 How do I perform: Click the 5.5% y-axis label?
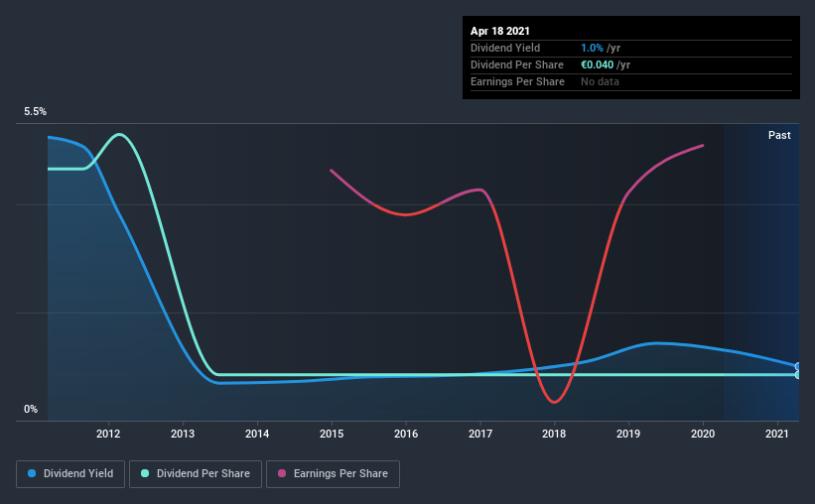35,112
